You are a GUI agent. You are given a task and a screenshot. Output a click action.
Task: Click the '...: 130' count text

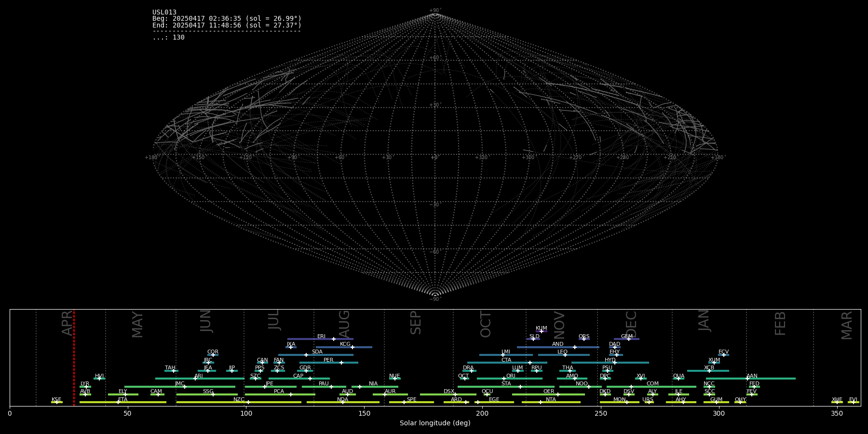(168, 38)
